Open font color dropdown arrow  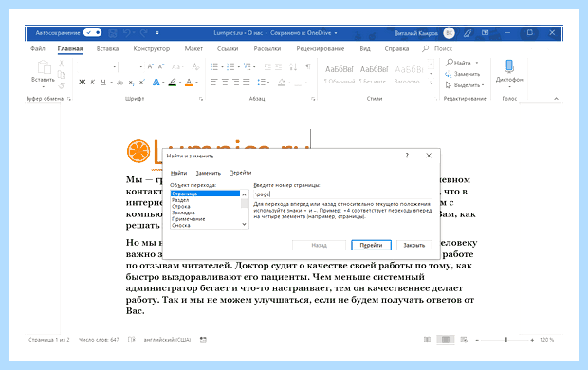(x=196, y=83)
